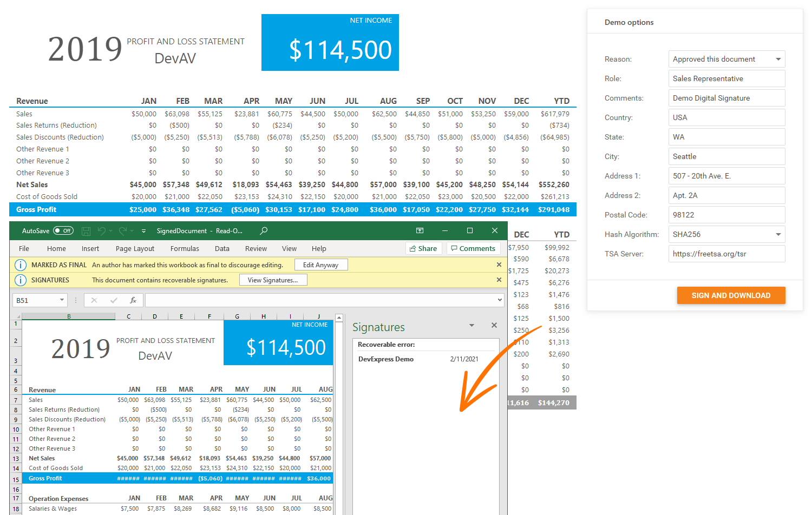Click the TSA Server input field
812x515 pixels.
point(726,254)
